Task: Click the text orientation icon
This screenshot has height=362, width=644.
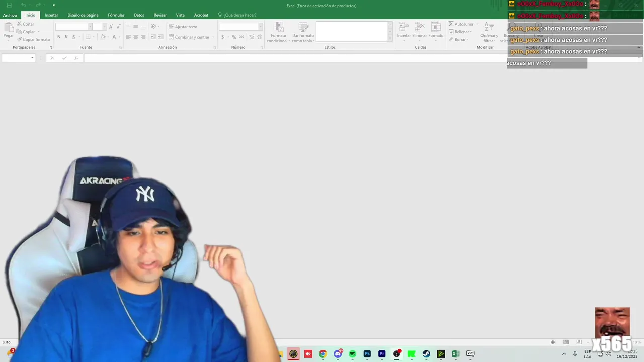Action: (x=153, y=26)
